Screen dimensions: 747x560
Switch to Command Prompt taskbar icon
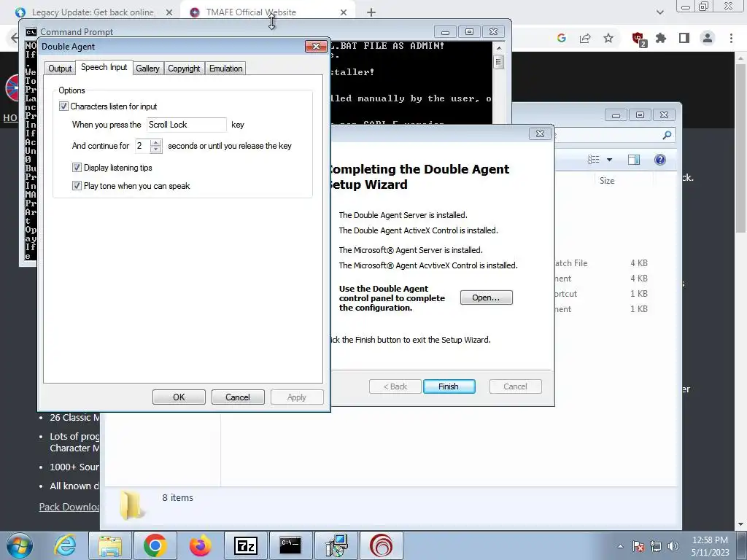click(290, 545)
